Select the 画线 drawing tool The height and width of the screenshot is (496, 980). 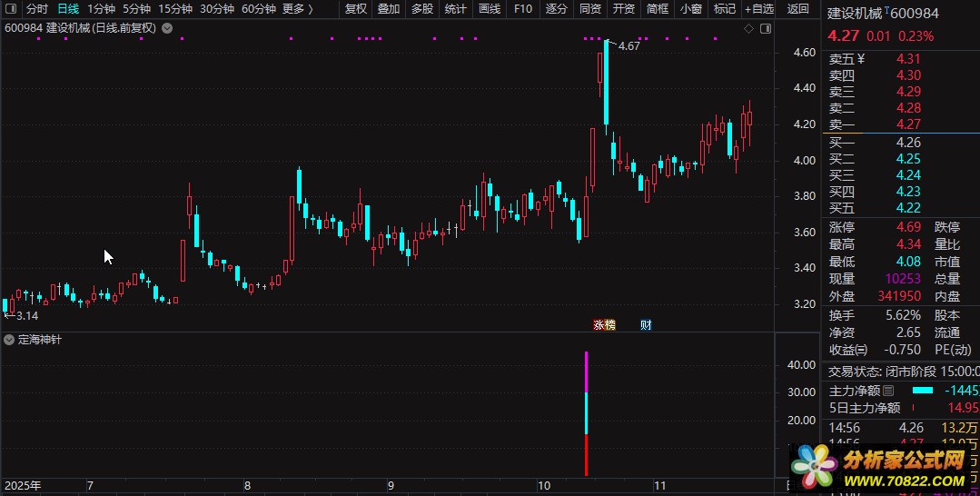pos(489,9)
